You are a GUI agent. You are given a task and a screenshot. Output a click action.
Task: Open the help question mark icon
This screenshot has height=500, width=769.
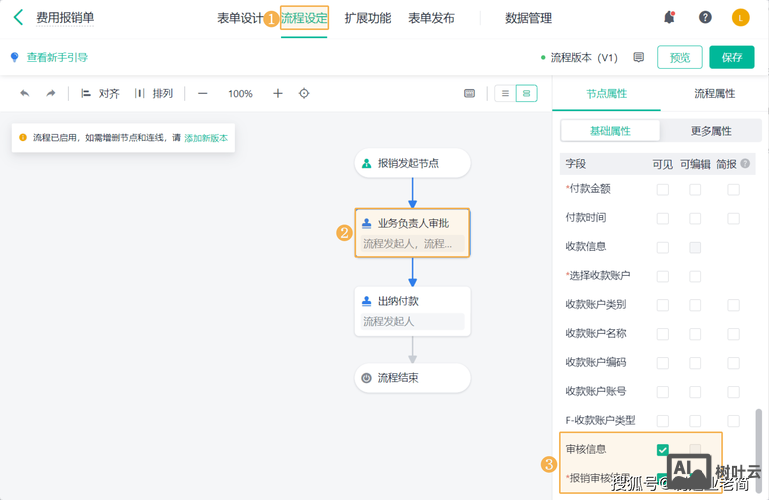705,17
